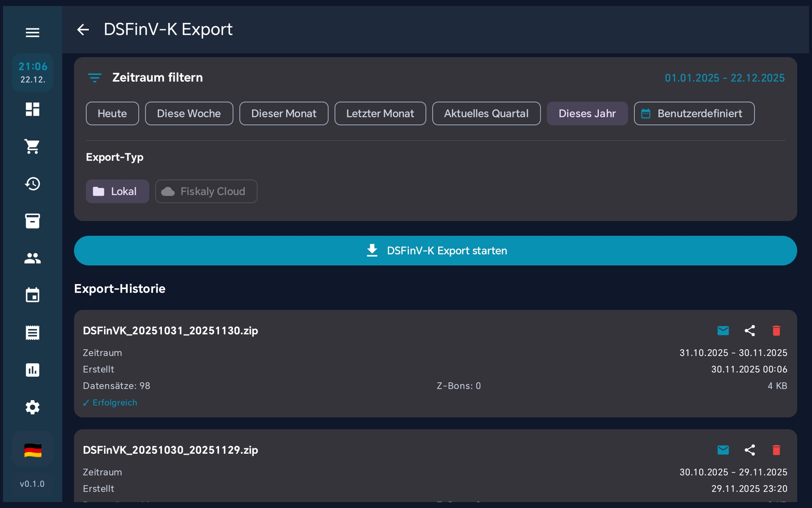
Task: Navigate back using the arrow icon
Action: coord(83,30)
